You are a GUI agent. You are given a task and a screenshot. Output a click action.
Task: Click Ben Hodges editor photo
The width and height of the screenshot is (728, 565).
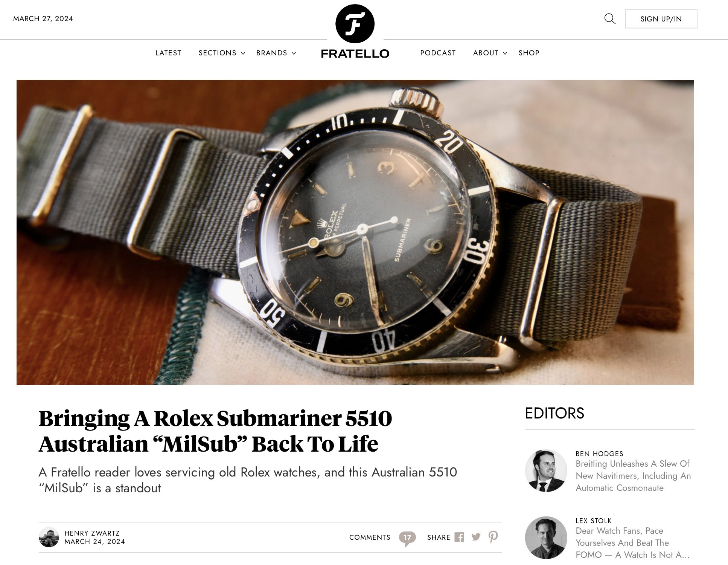[x=546, y=470]
